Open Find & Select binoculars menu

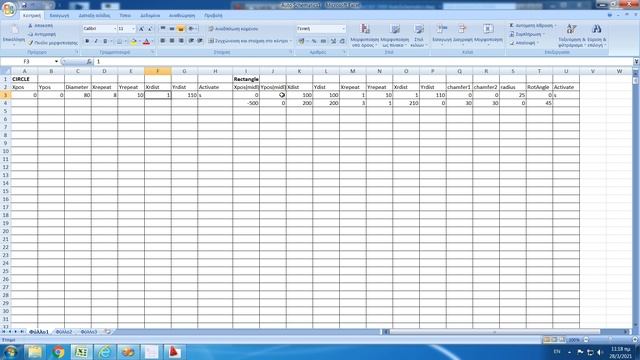(x=596, y=35)
